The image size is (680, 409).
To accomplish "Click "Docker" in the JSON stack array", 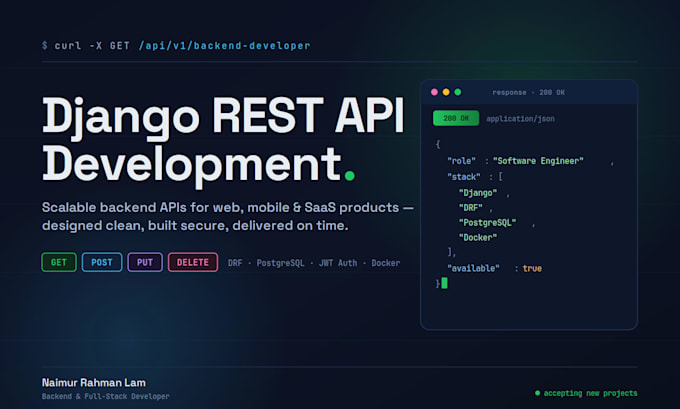I will pos(478,238).
